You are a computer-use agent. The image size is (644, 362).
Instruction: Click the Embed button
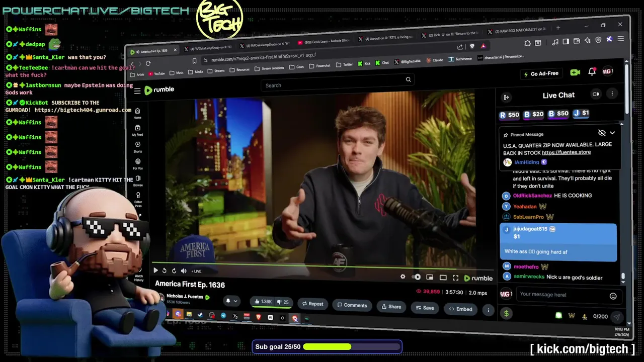[461, 309]
